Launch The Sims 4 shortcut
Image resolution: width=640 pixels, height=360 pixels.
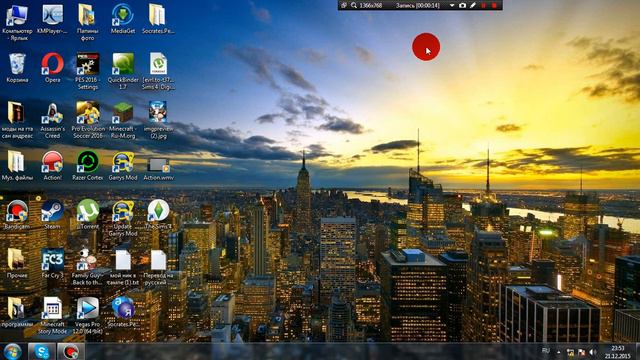point(158,211)
